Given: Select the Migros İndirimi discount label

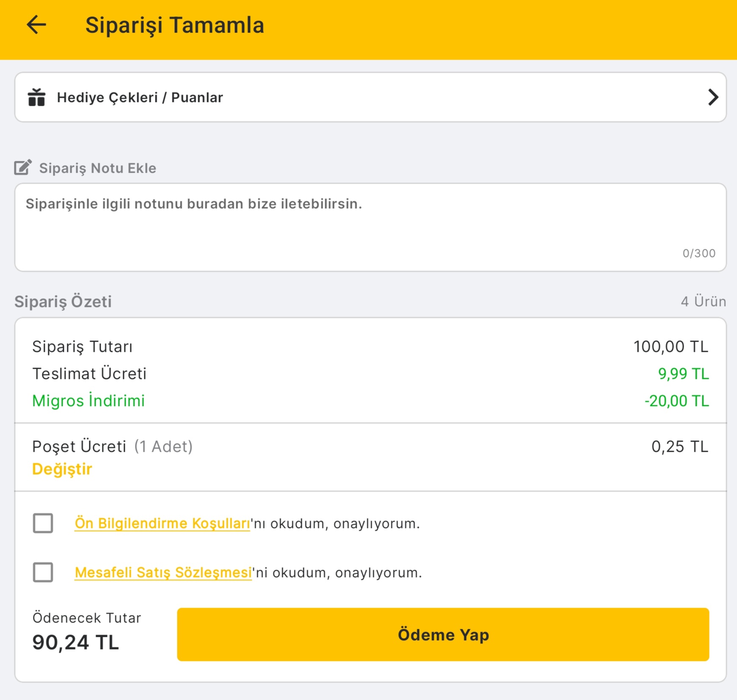Looking at the screenshot, I should [88, 401].
